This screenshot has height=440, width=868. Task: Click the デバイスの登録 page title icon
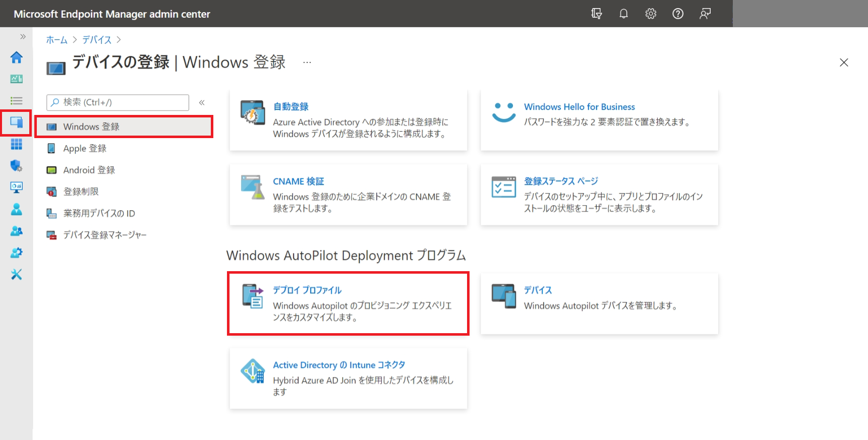click(56, 68)
